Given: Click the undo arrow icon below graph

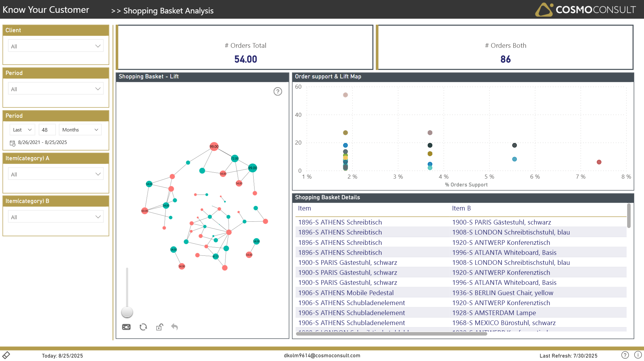Looking at the screenshot, I should tap(174, 327).
